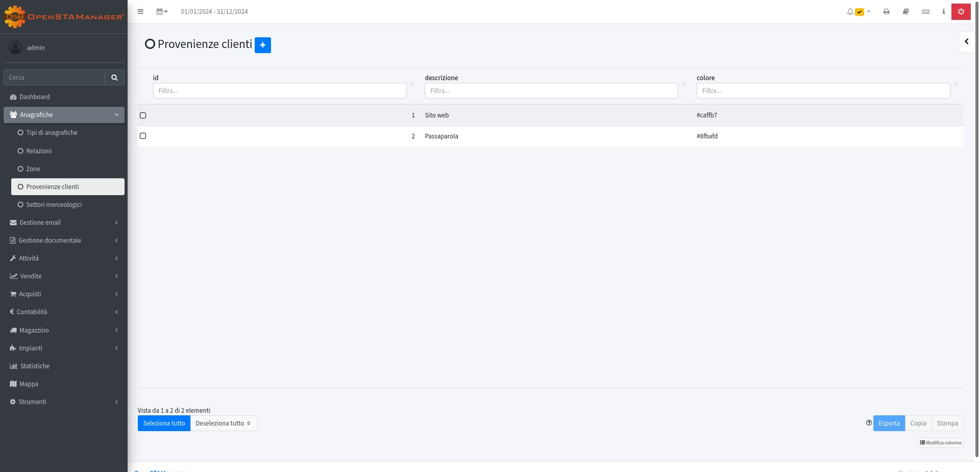Click the Modifica colonne button
Image resolution: width=980 pixels, height=472 pixels.
[x=940, y=443]
